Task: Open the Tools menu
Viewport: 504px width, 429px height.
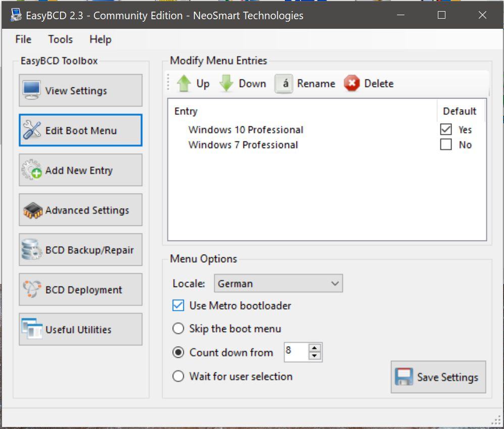Action: pos(61,39)
